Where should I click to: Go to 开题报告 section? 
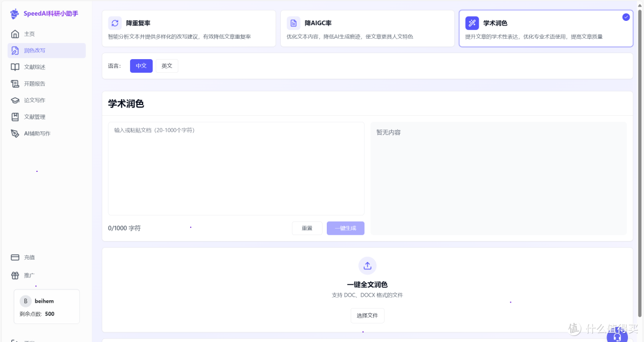47,84
